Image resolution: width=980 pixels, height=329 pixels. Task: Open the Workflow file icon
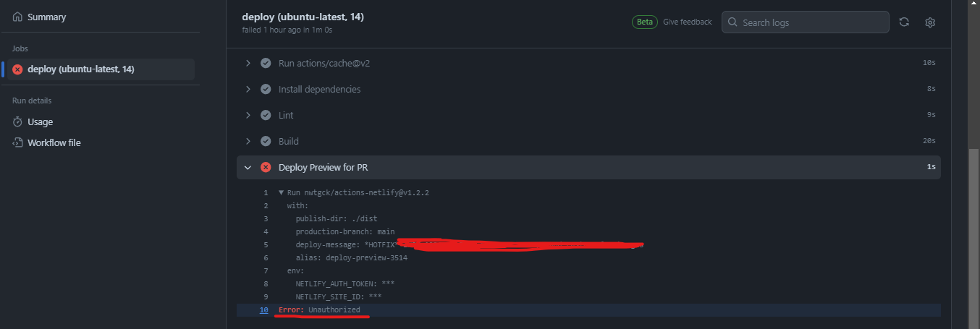tap(17, 142)
